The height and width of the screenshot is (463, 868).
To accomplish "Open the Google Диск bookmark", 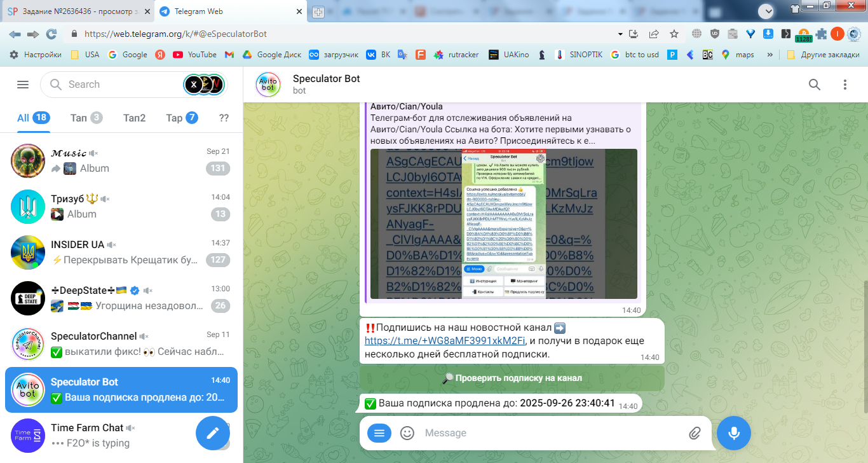I will 271,55.
